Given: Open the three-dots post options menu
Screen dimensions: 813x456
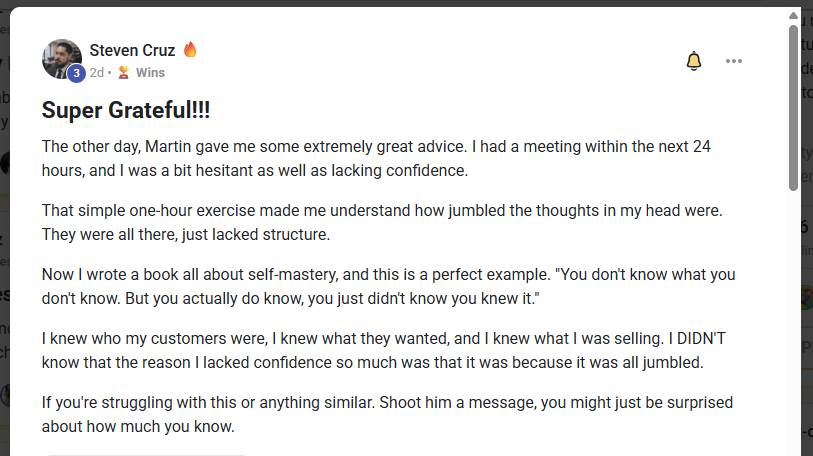Looking at the screenshot, I should point(734,61).
